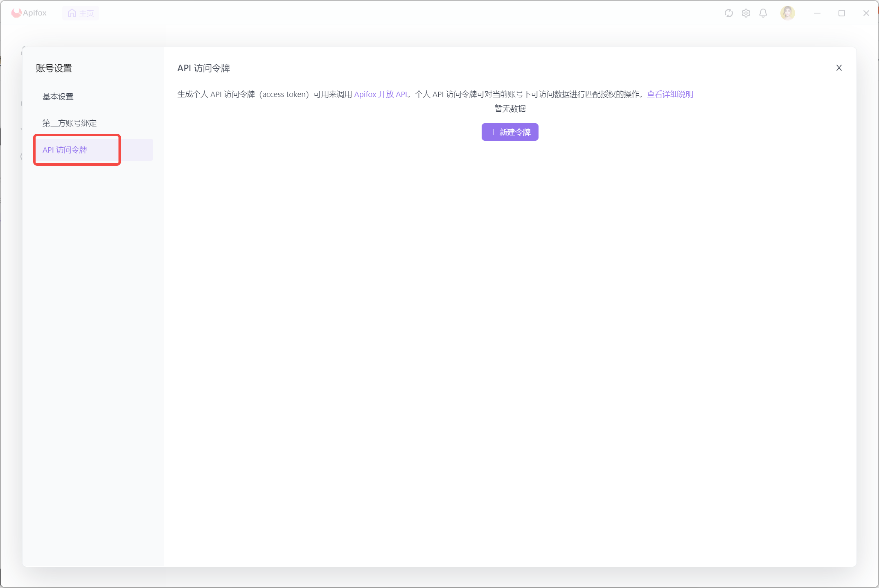Click the 暂无数据 empty-state text

click(x=510, y=108)
